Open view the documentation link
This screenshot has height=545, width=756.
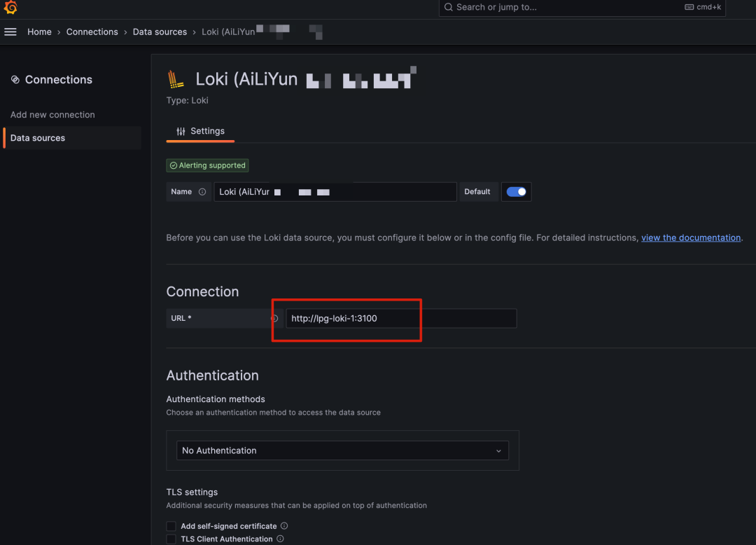point(691,237)
